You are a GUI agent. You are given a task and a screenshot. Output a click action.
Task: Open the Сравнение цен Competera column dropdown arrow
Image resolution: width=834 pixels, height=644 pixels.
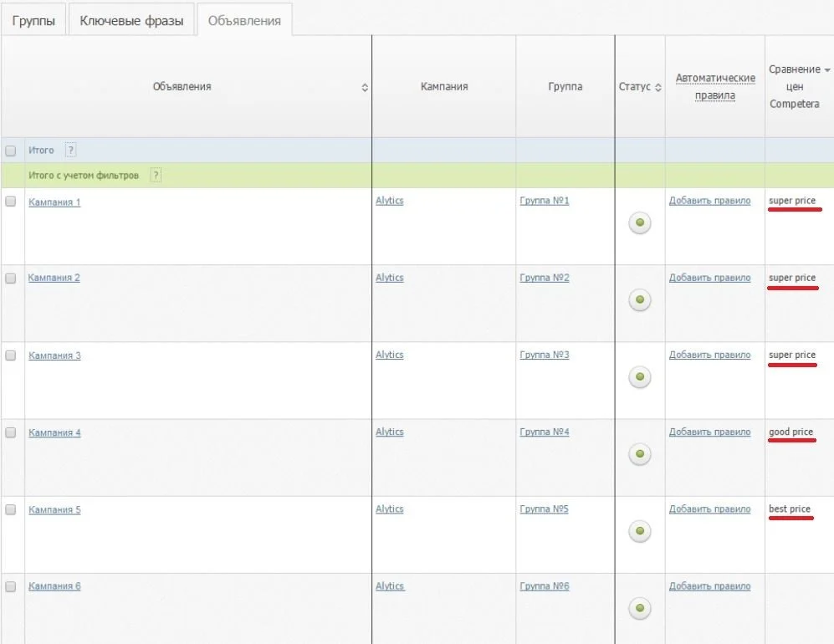pos(827,70)
